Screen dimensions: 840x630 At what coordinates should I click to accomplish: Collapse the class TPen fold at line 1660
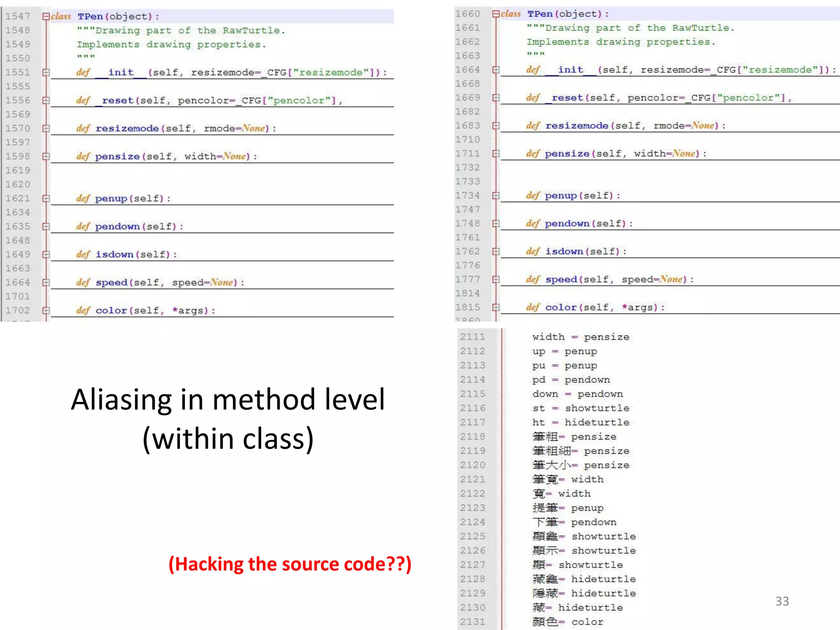pyautogui.click(x=496, y=14)
